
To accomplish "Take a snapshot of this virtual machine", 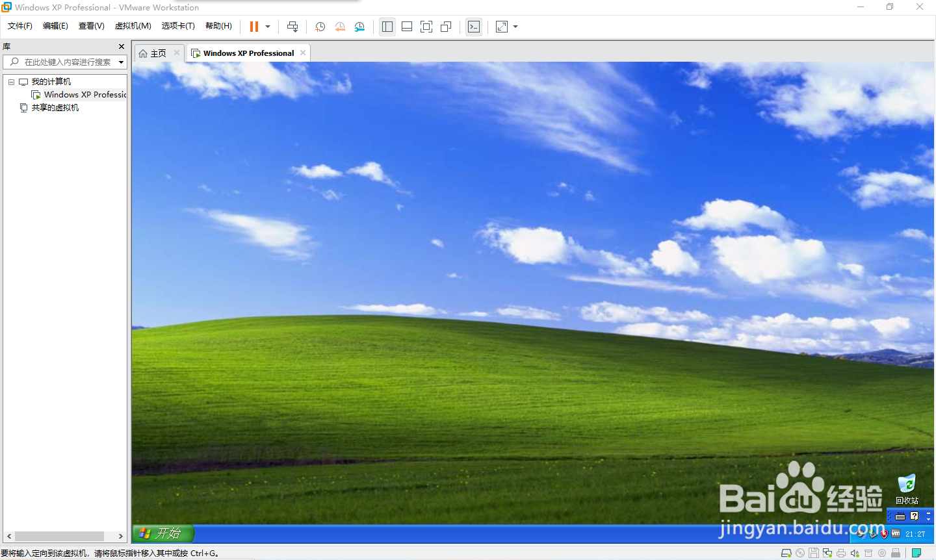I will [x=320, y=27].
